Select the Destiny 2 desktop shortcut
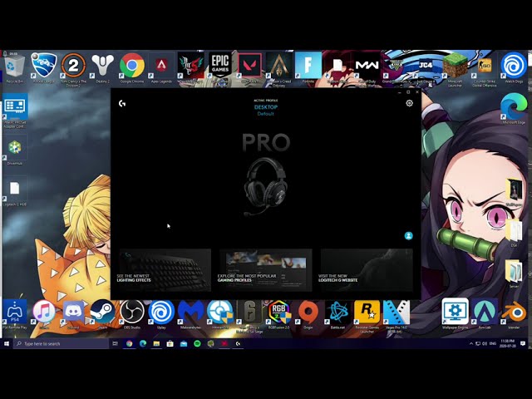 tap(102, 68)
